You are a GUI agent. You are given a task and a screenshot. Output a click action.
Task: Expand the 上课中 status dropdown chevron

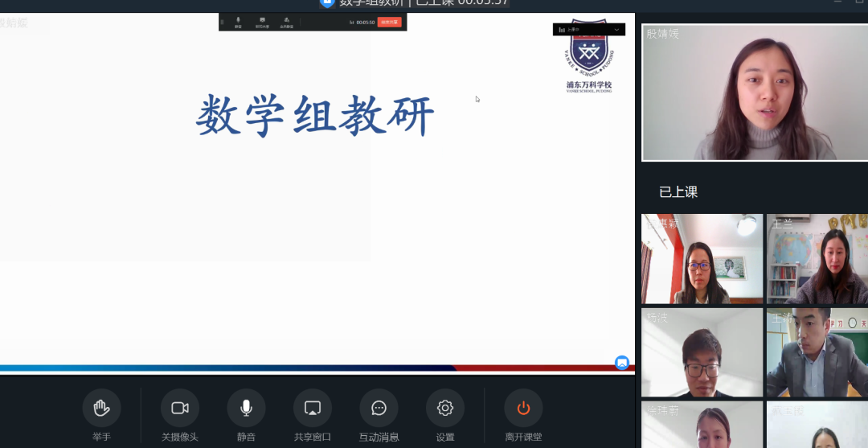click(616, 30)
